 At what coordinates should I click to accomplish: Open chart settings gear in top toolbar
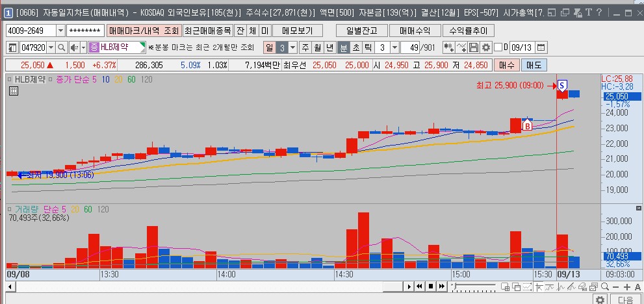[x=486, y=47]
